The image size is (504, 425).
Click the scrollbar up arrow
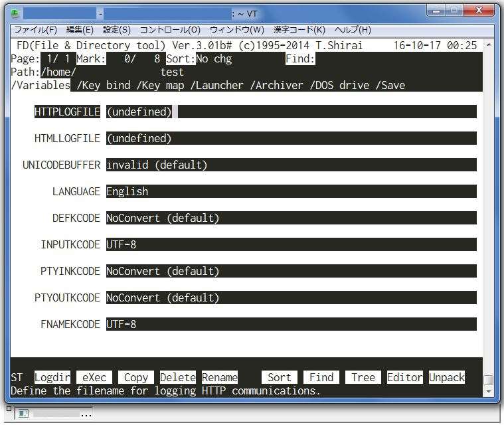489,44
